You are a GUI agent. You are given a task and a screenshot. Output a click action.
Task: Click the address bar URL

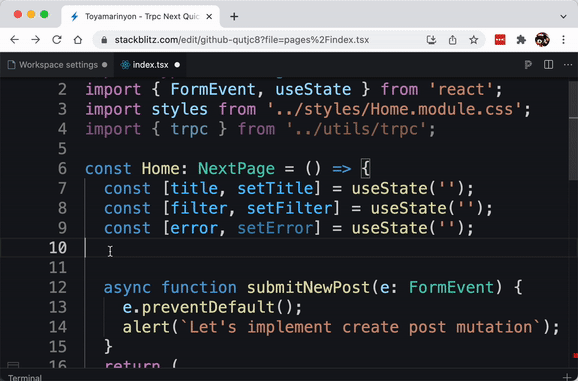(x=242, y=40)
